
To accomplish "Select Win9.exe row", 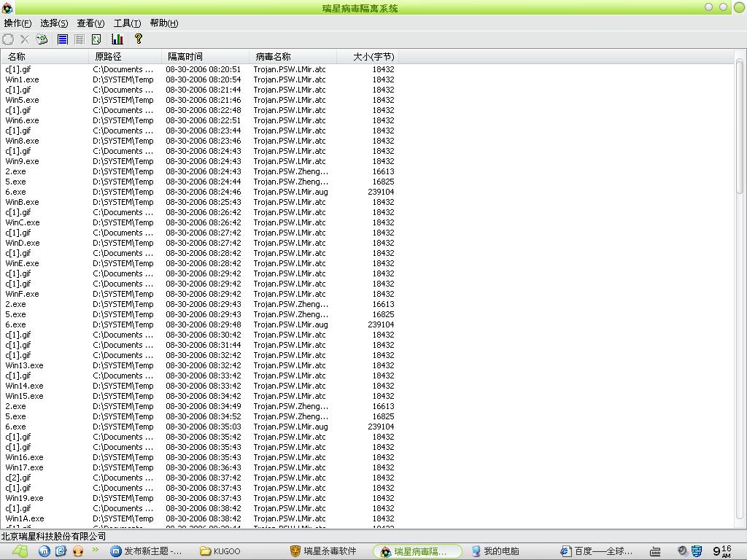I will coord(200,161).
